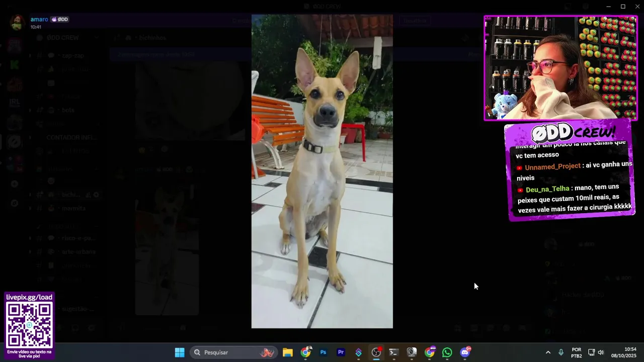
Task: Click the livepix.gg/load text
Action: click(29, 297)
